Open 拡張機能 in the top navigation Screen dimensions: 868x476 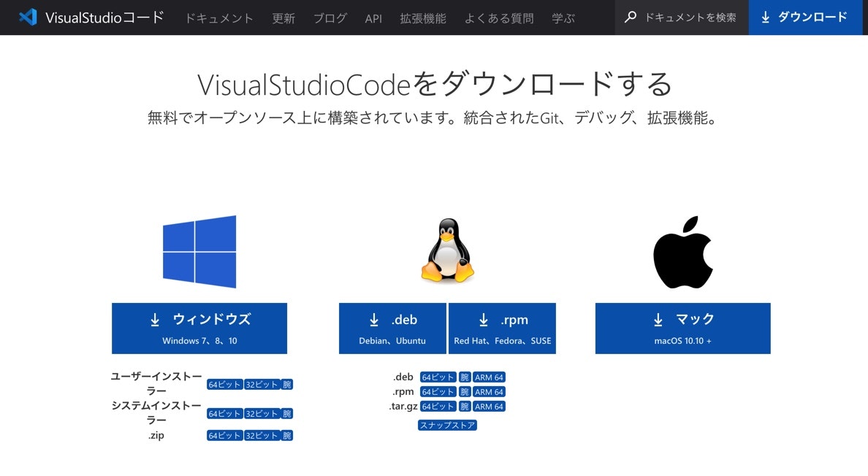point(423,18)
